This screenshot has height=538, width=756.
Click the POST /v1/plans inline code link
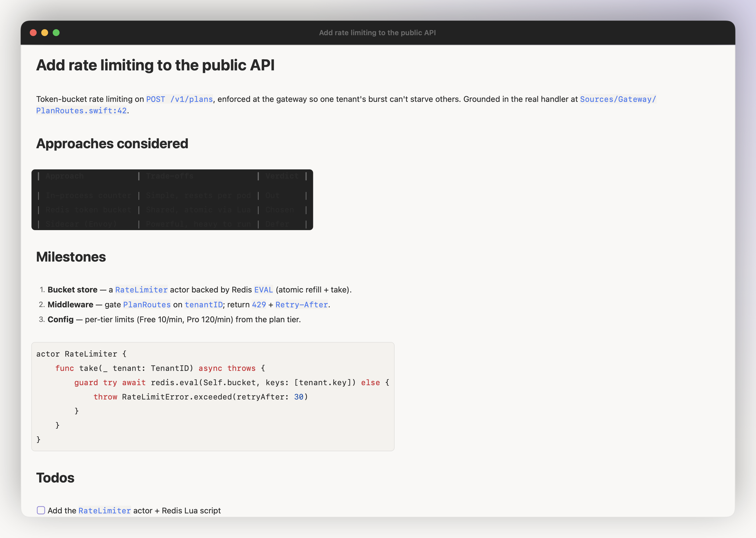(x=179, y=99)
